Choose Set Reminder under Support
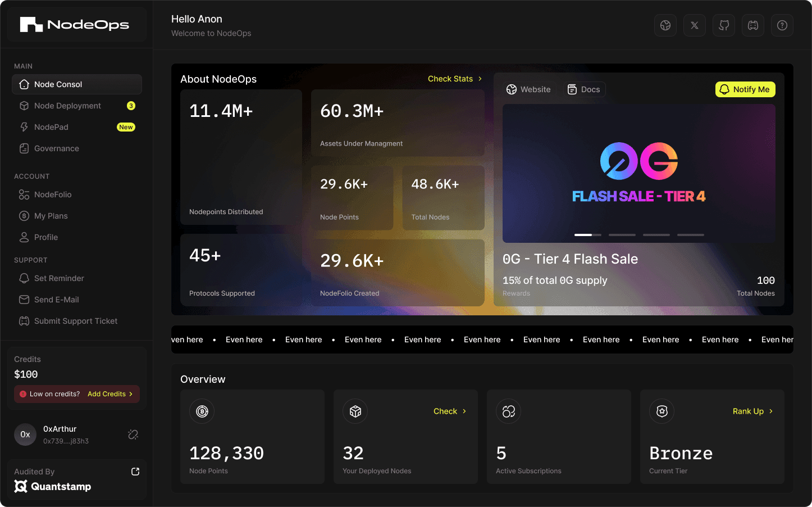Viewport: 812px width, 507px height. (77, 278)
